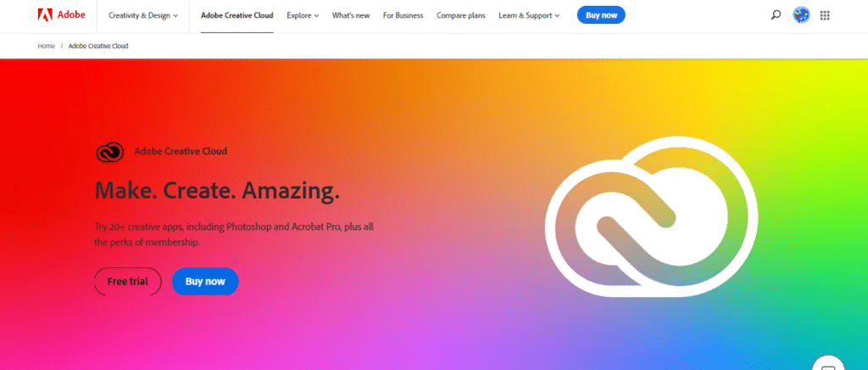Select the For Business menu item
868x370 pixels.
[403, 15]
